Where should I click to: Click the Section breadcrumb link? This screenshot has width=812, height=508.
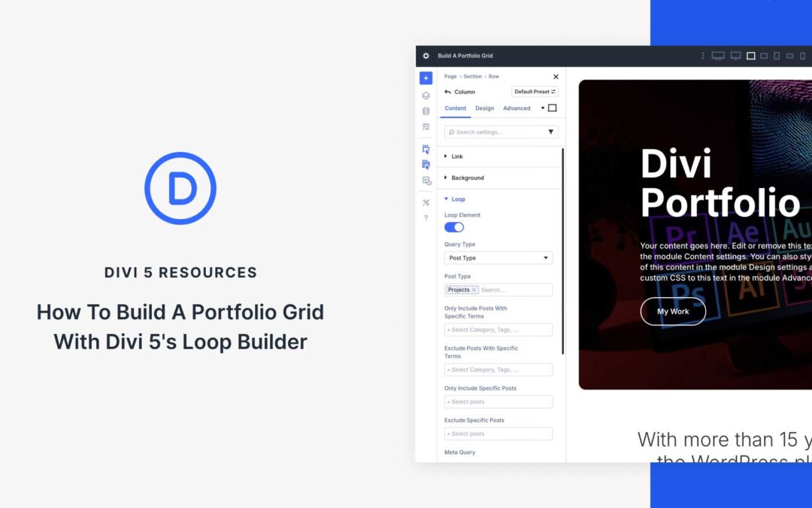click(x=472, y=77)
